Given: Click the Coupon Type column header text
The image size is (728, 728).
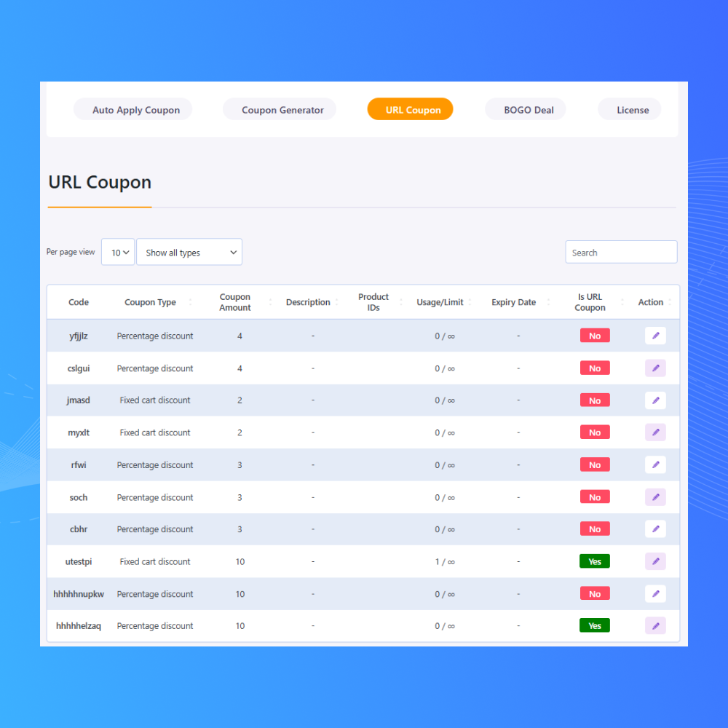Looking at the screenshot, I should [x=150, y=302].
